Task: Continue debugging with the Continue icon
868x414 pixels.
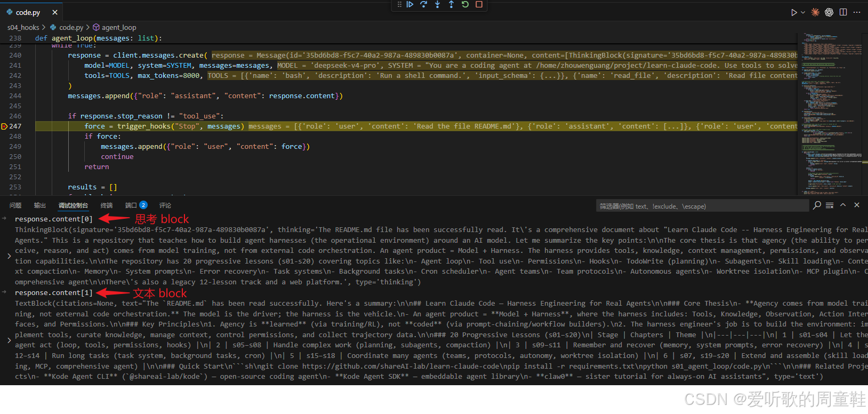Action: coord(409,4)
